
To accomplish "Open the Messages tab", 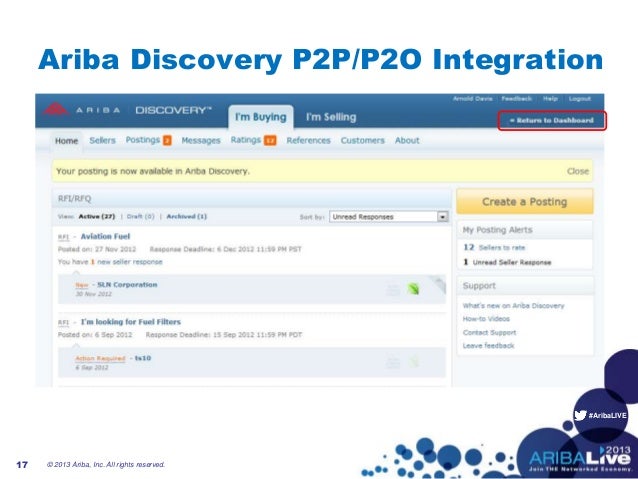I will click(x=201, y=140).
